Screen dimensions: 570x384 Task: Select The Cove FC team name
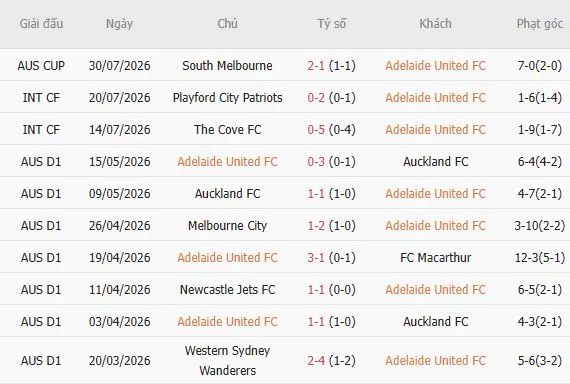[227, 130]
